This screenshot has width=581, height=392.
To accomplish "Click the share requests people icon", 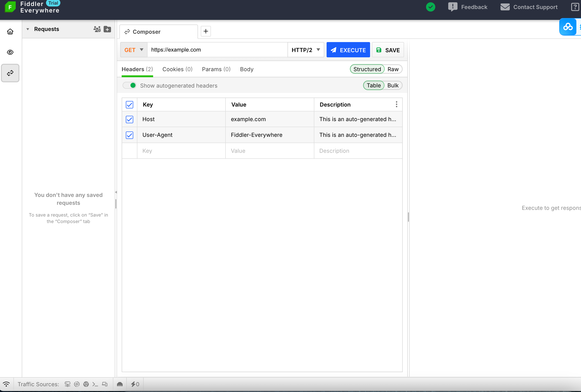I will 97,29.
